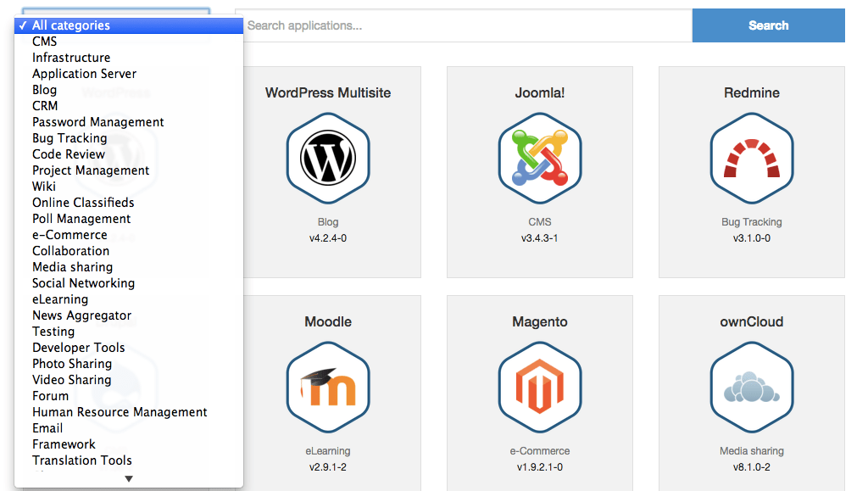This screenshot has height=491, width=868.
Task: Open the Joomla! application icon
Action: coord(540,159)
